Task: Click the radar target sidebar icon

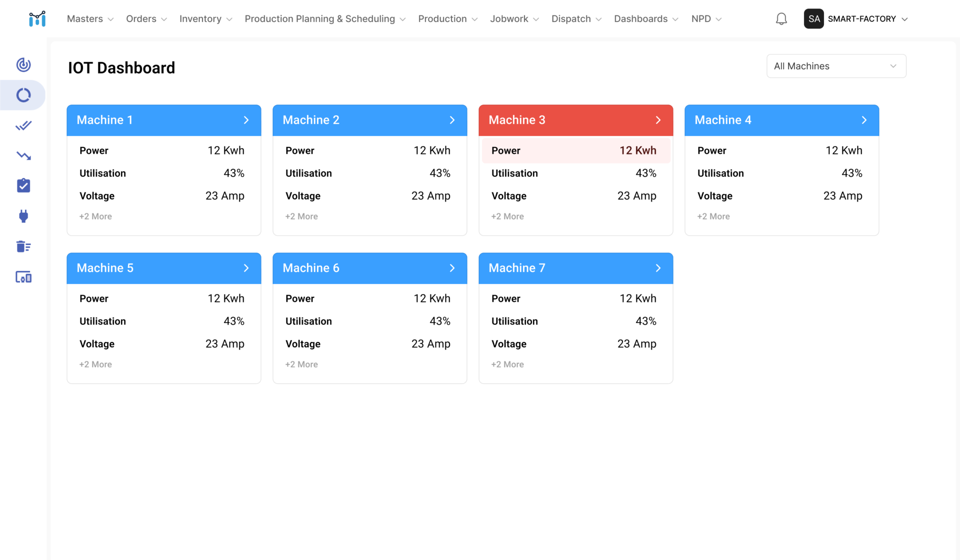Action: tap(23, 65)
